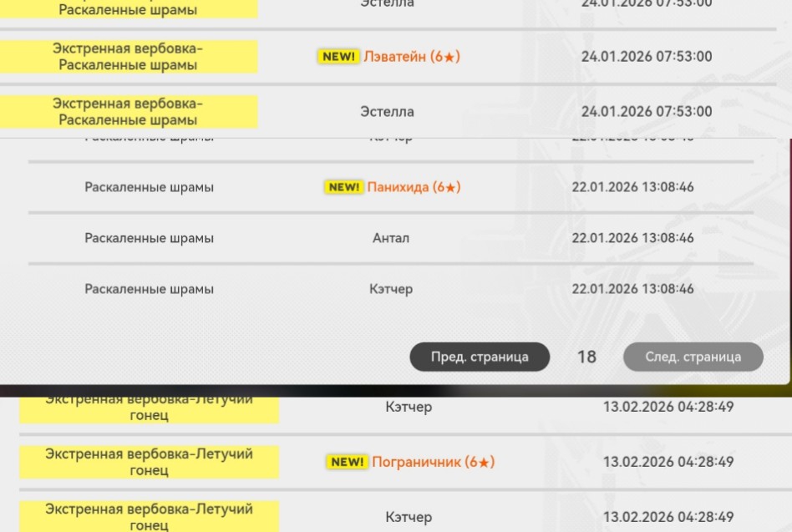The image size is (792, 532).
Task: Click Раскаленные шрамы in the 22.01.2026 Кэтчер row
Action: [x=149, y=289]
